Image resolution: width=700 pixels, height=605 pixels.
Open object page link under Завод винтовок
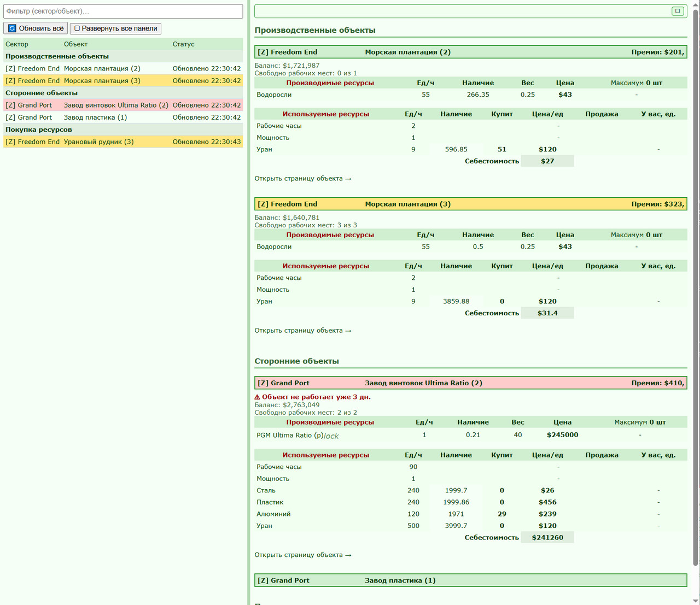(303, 555)
